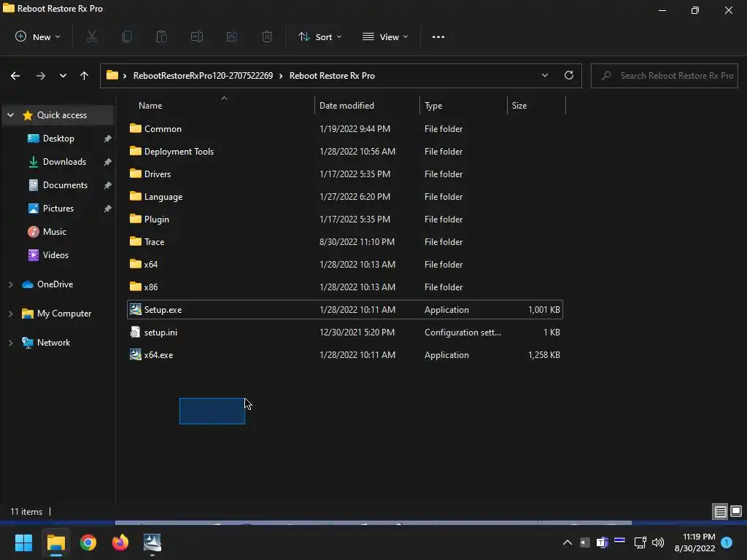The height and width of the screenshot is (560, 747).
Task: Go up one folder level arrow
Action: tap(85, 76)
